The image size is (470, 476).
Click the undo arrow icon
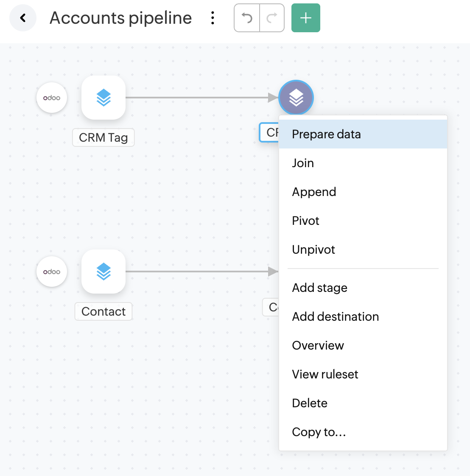(x=247, y=18)
